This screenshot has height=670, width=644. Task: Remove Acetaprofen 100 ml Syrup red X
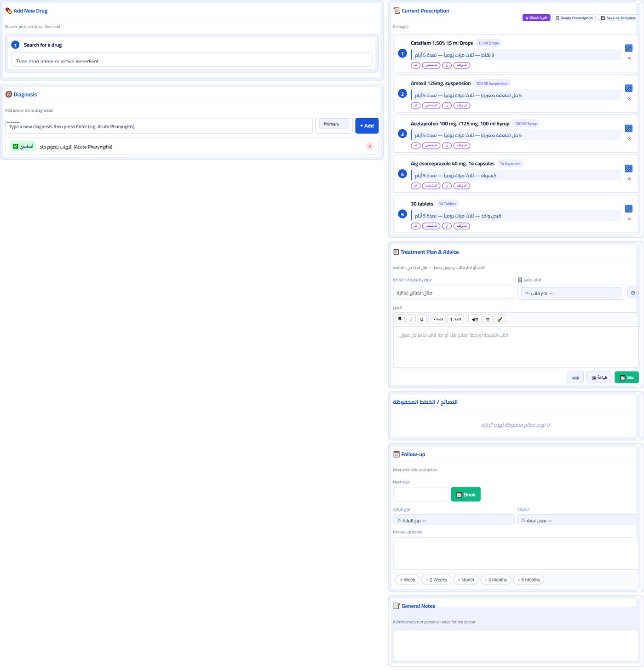coord(629,138)
